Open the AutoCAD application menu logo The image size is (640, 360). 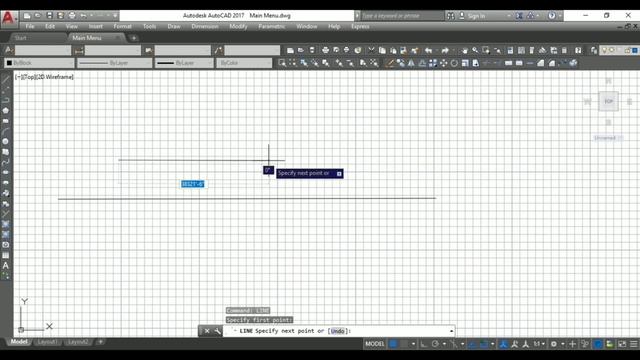pos(8,18)
